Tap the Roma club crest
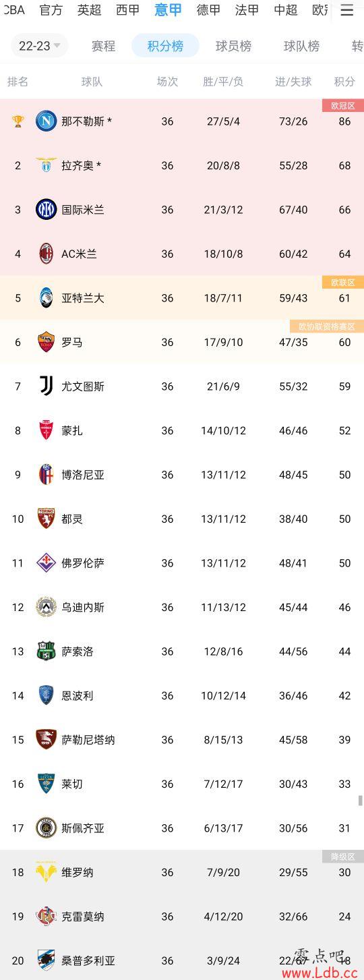The width and height of the screenshot is (364, 980). 46,342
